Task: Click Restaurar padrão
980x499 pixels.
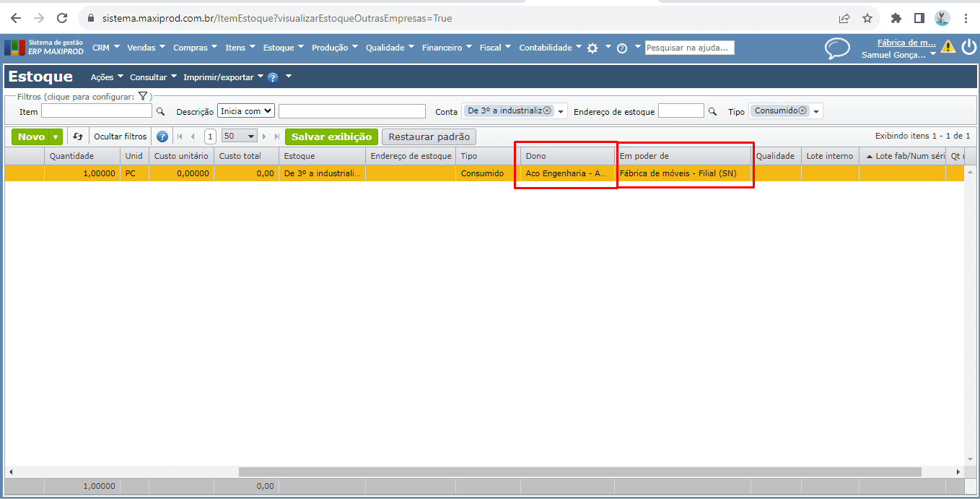Action: (x=429, y=136)
